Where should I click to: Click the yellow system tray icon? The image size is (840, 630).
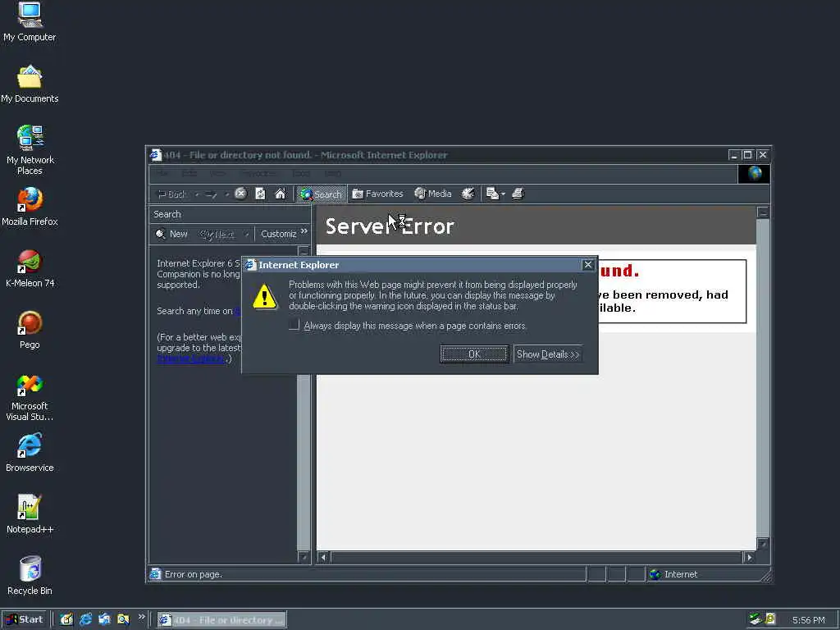tap(770, 619)
